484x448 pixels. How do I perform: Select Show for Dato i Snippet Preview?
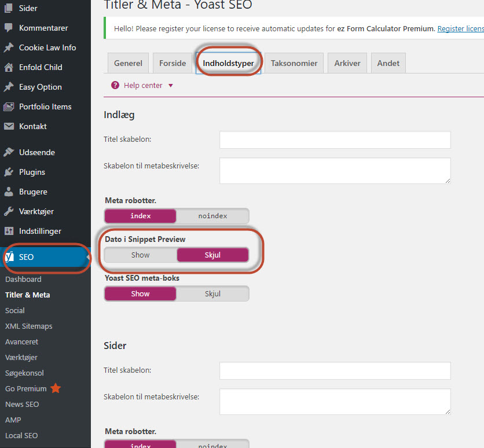140,255
